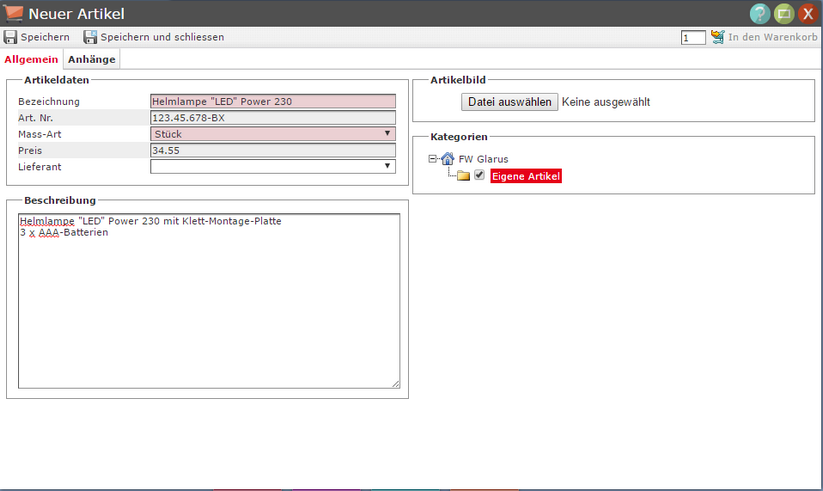This screenshot has width=823, height=491.
Task: Click the Bezeichnung input field
Action: [x=272, y=101]
